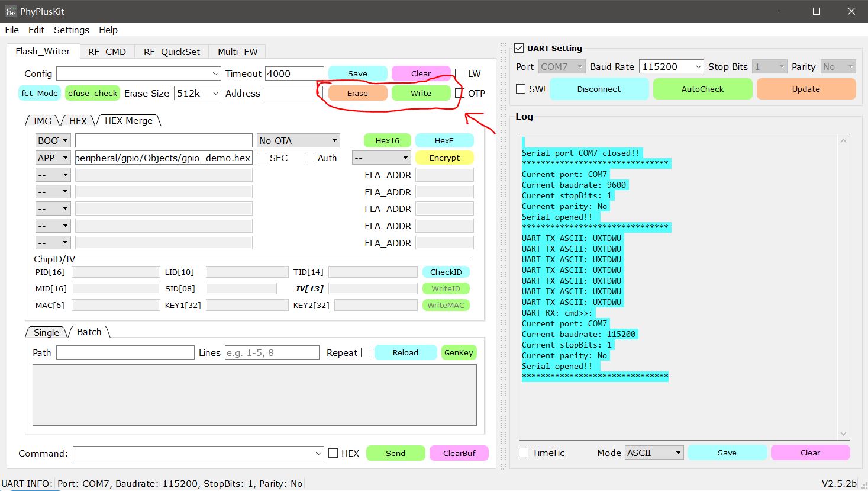
Task: Switch to the RF_QuickSet tab
Action: [172, 52]
